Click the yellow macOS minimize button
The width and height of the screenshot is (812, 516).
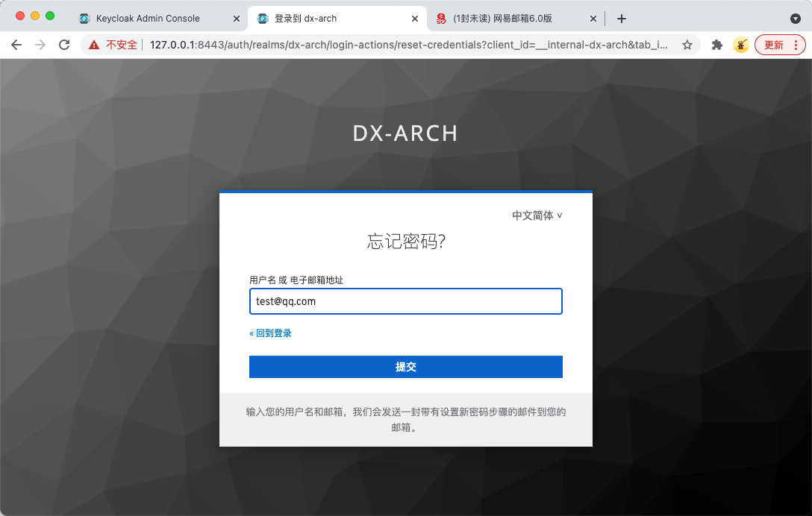(35, 16)
